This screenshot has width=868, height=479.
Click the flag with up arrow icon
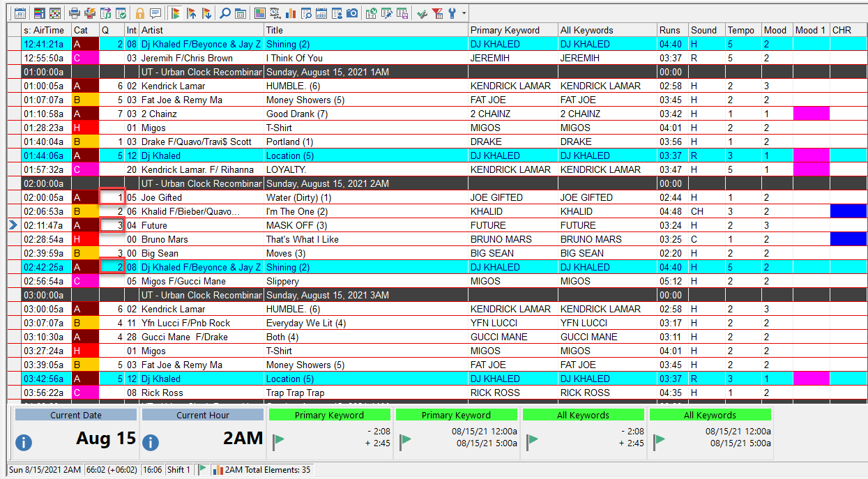coord(192,13)
